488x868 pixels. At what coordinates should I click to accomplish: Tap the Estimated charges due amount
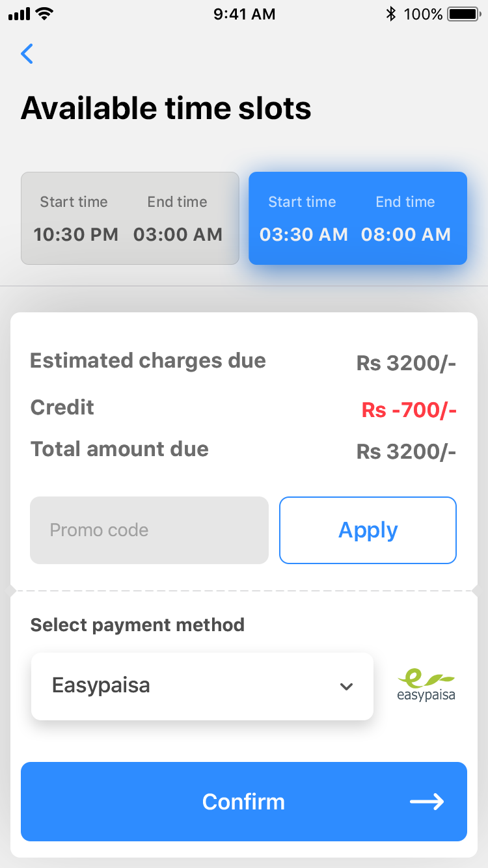[406, 363]
